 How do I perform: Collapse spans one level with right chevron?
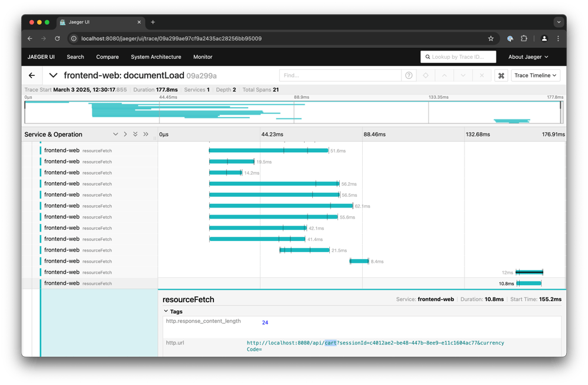click(125, 134)
